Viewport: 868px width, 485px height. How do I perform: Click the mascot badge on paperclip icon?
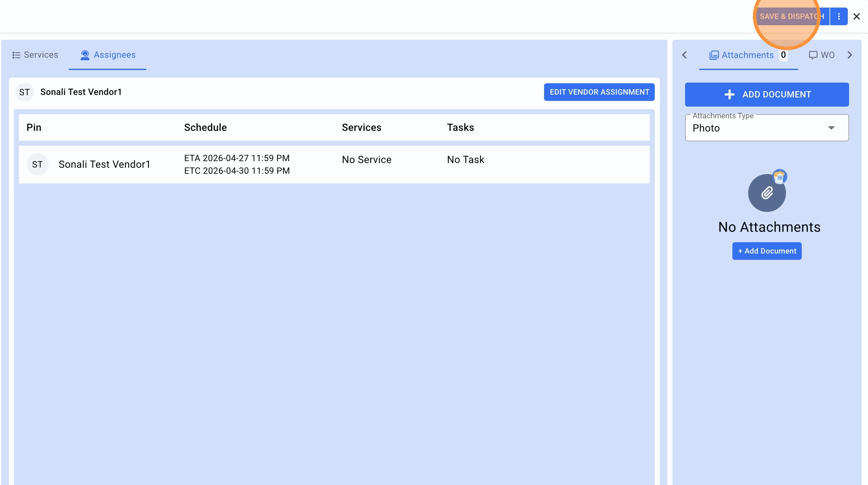coord(779,177)
